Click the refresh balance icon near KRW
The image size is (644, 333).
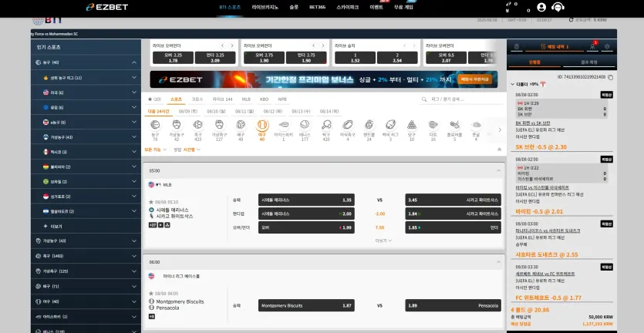pyautogui.click(x=571, y=20)
